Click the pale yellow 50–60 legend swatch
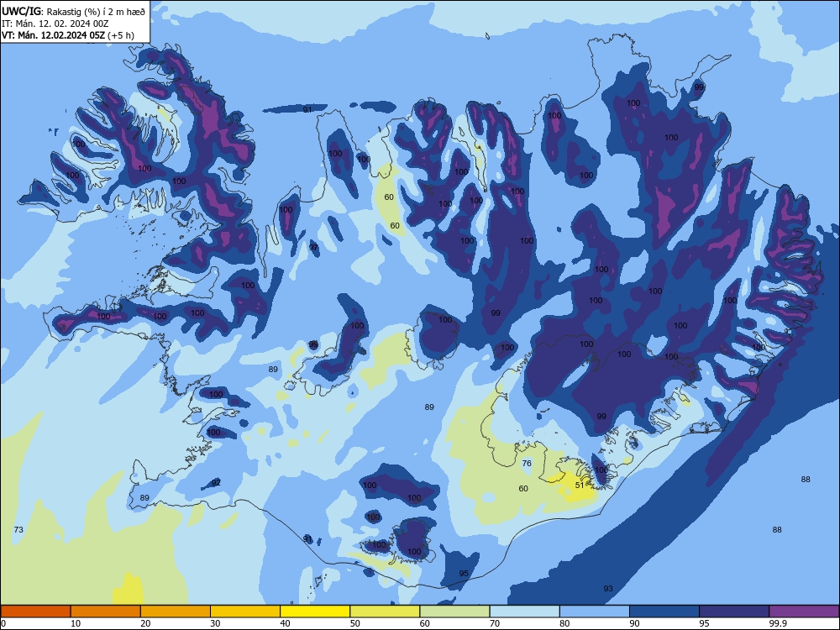This screenshot has height=630, width=840. click(x=385, y=612)
